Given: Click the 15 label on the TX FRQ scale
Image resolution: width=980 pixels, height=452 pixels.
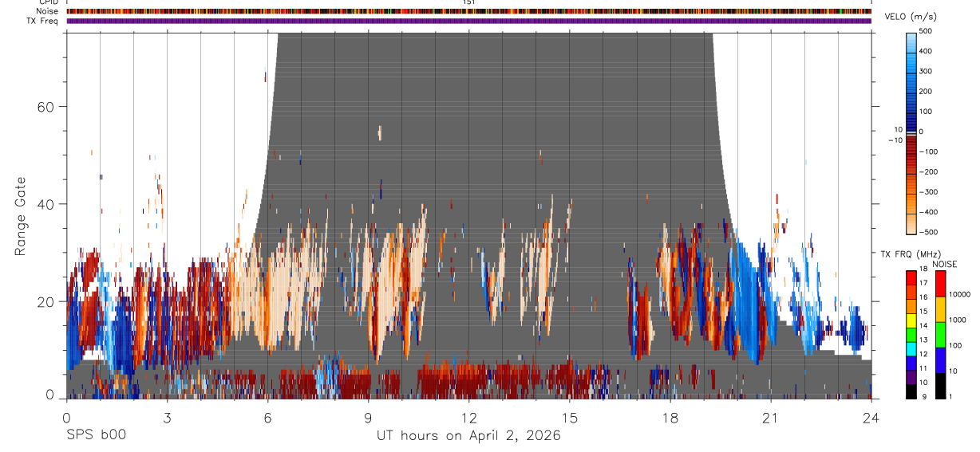Looking at the screenshot, I should (923, 311).
